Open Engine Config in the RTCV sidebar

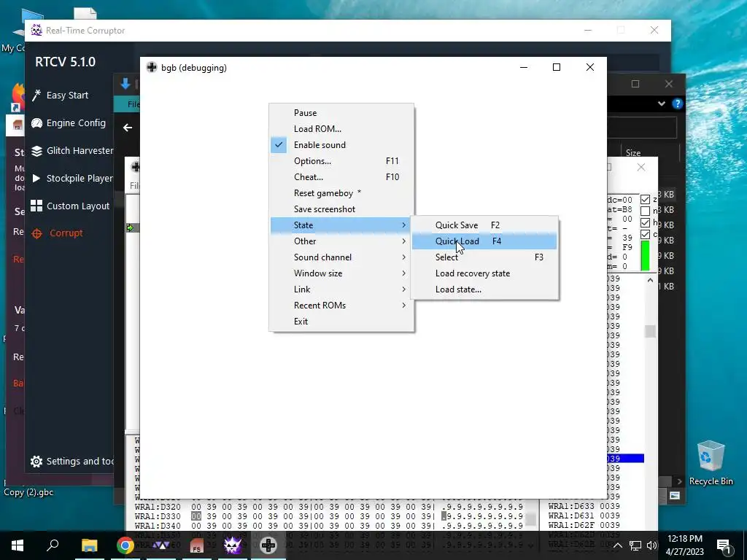point(76,122)
